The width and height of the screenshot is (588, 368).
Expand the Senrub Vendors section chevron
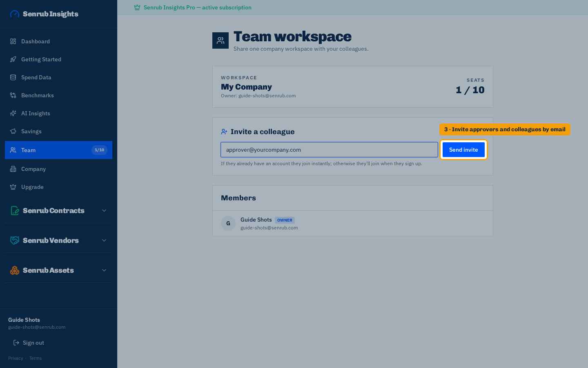104,240
